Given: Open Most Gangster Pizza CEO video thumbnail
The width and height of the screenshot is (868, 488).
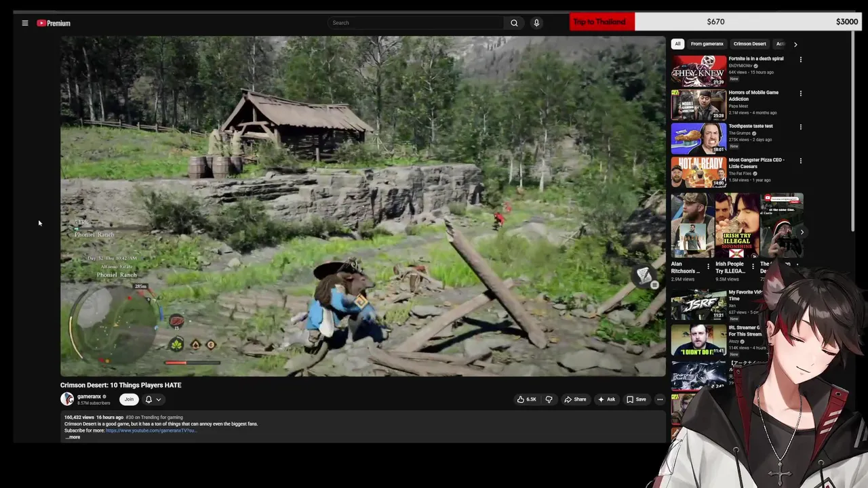Looking at the screenshot, I should (698, 172).
